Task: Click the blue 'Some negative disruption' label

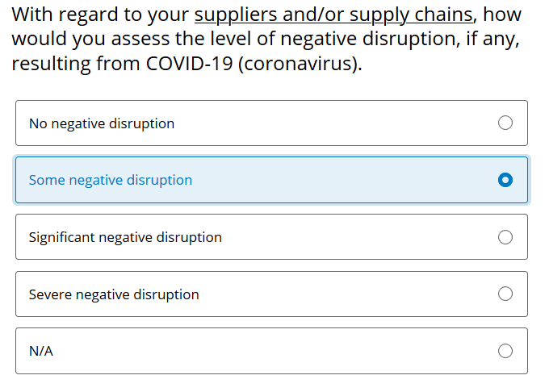Action: point(111,181)
